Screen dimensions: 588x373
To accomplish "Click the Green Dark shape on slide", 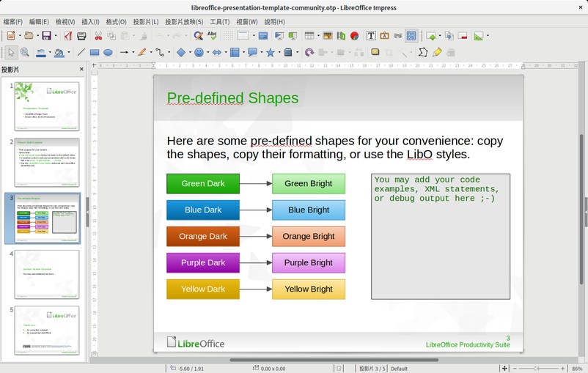I will click(203, 184).
